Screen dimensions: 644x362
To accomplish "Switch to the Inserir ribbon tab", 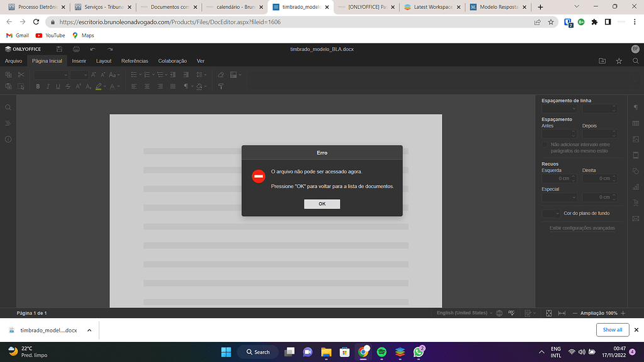I will click(79, 61).
